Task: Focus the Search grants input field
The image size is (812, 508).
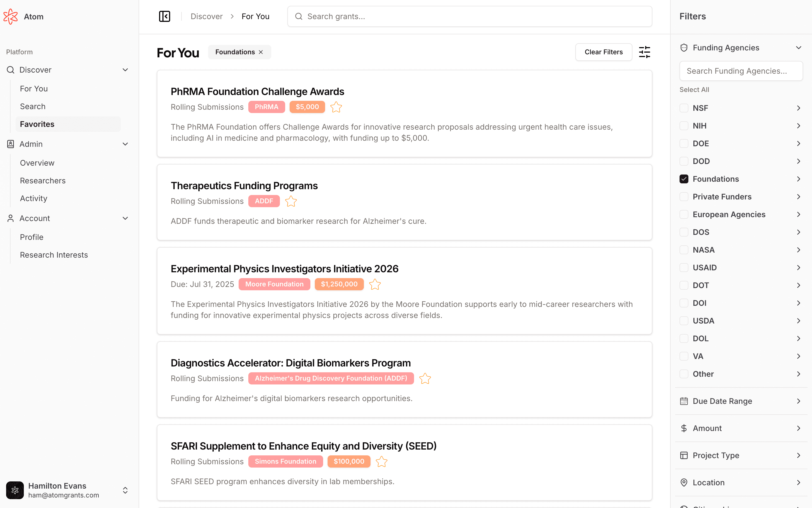Action: click(x=469, y=16)
